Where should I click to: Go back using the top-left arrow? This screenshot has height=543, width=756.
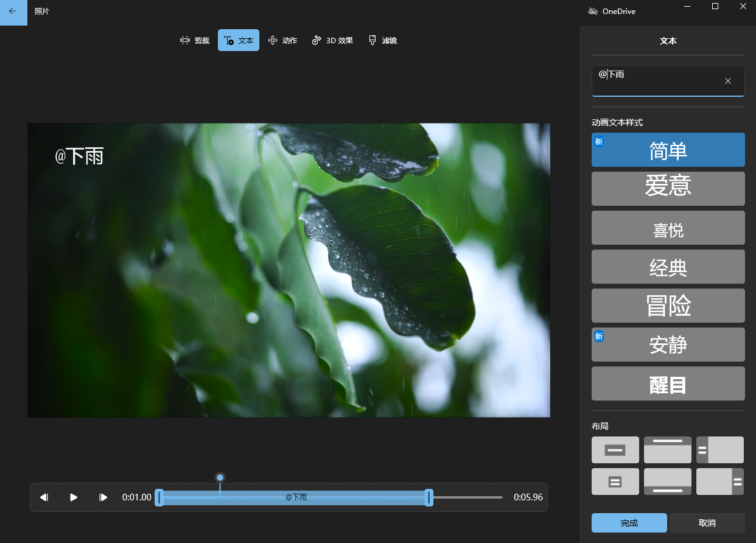pos(13,12)
